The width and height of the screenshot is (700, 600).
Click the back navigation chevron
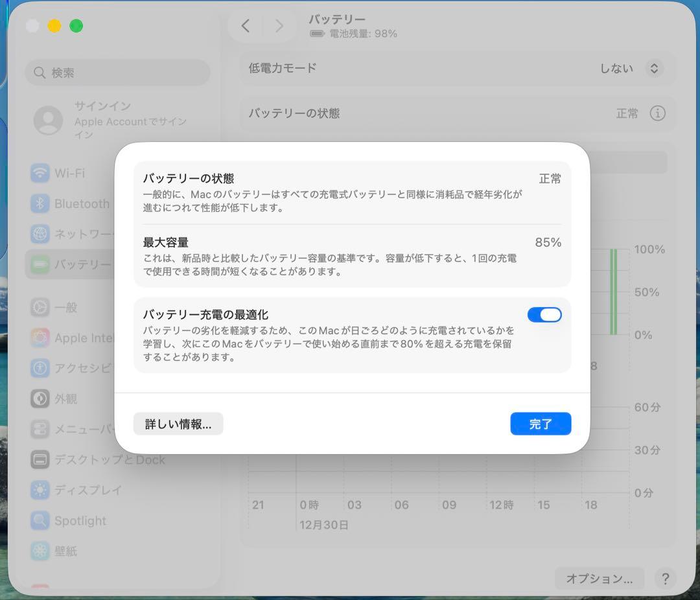[x=245, y=26]
